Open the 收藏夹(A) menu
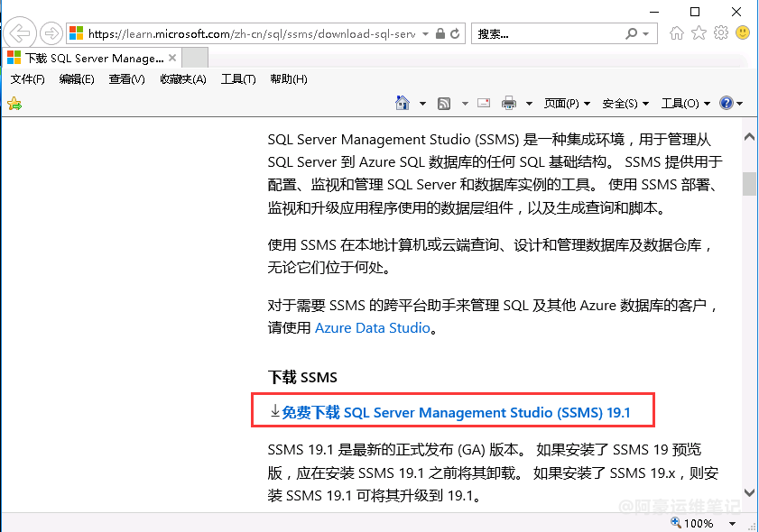Screen dimensions: 759x532 click(183, 78)
